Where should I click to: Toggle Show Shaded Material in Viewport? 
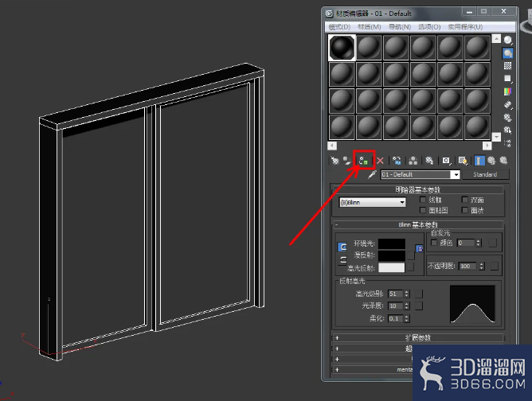point(463,161)
